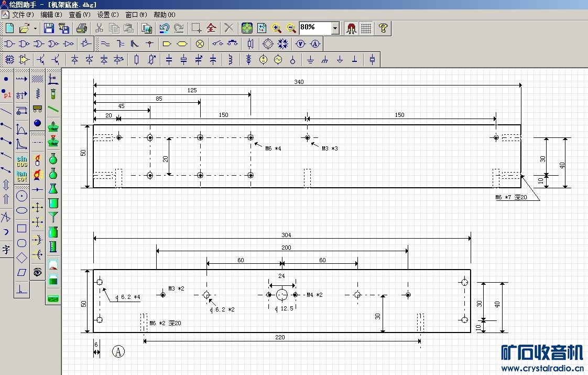Select the lamp symbol tool
Screen dimensions: 588x375
point(200,44)
